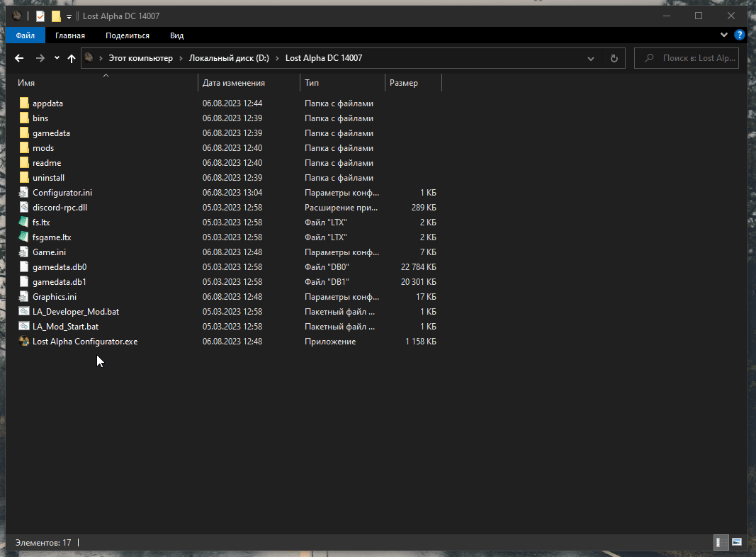This screenshot has width=756, height=557.
Task: Select the LA_Developer_Mod.bat file name
Action: click(x=76, y=312)
